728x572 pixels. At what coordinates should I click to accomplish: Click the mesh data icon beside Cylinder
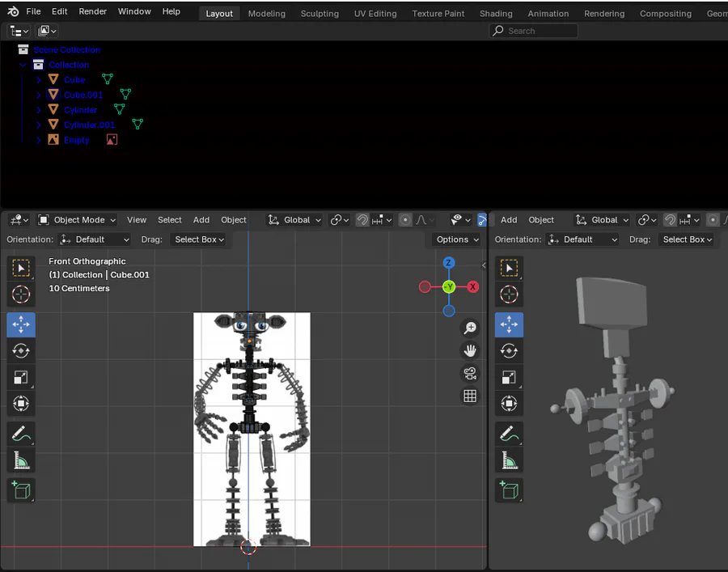120,109
